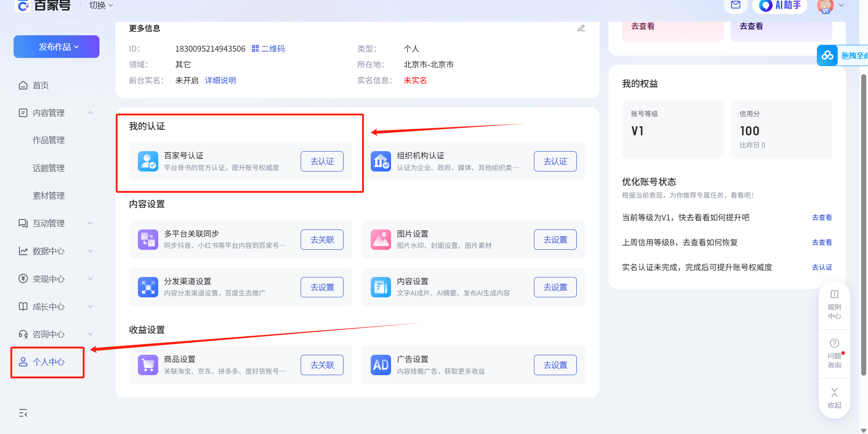Click the 百家号认证 avatar icon
Image resolution: width=868 pixels, height=434 pixels.
(x=148, y=161)
